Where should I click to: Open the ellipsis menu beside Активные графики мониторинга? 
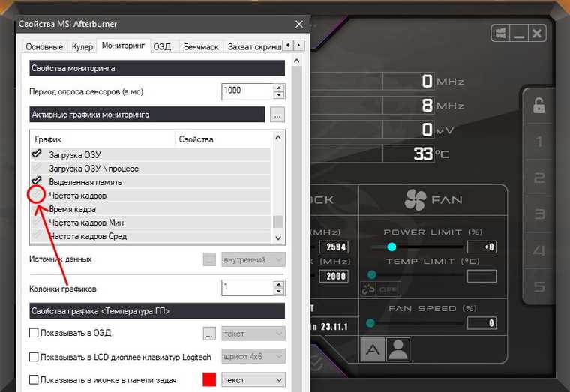(277, 115)
